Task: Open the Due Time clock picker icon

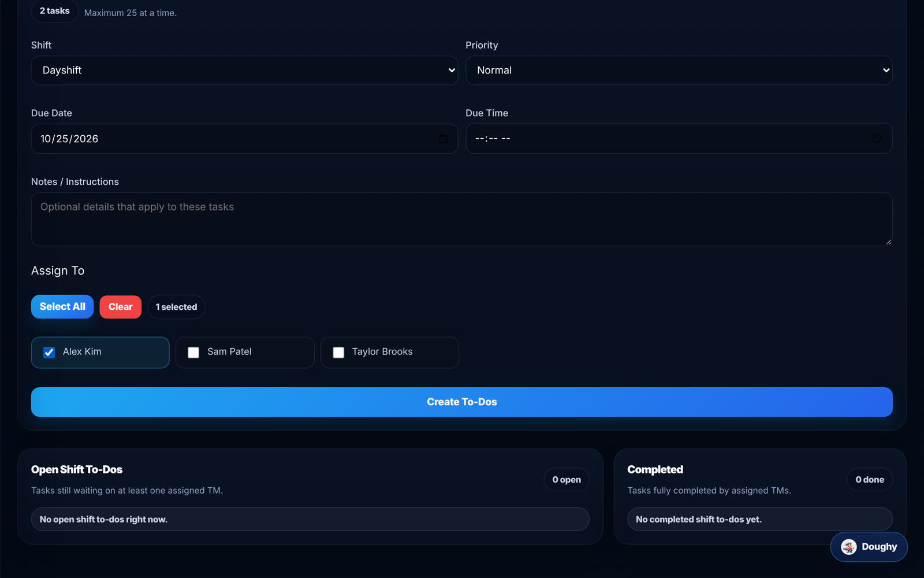Action: click(877, 139)
